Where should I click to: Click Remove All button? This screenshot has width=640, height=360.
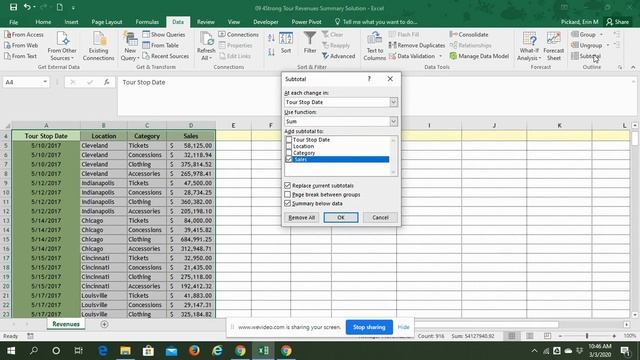[x=302, y=218]
